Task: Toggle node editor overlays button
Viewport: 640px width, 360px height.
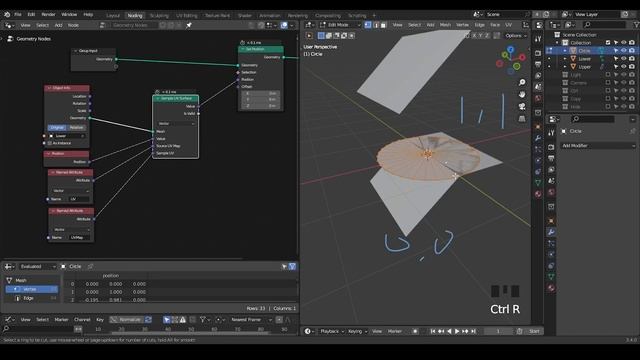Action: click(284, 25)
